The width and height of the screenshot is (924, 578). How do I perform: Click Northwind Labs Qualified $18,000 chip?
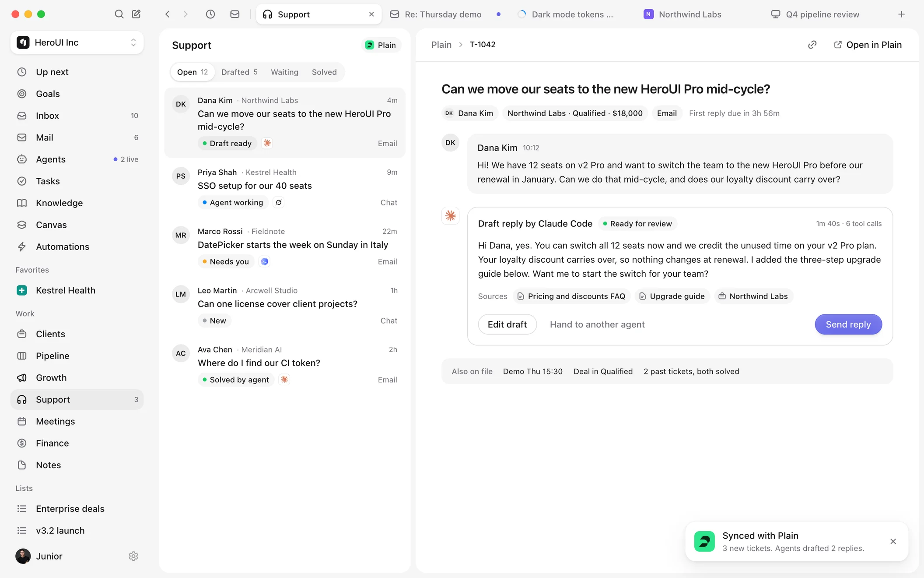[x=575, y=113]
